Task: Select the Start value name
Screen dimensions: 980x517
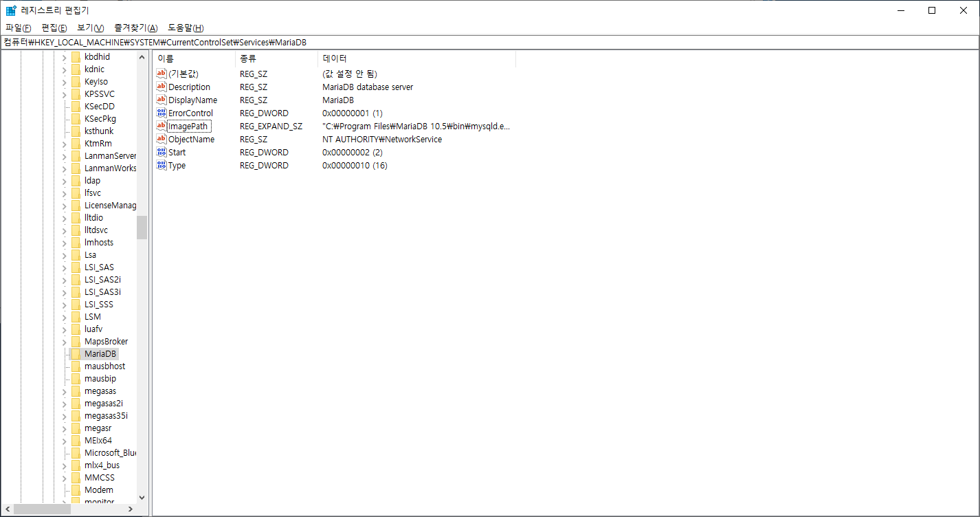Action: pyautogui.click(x=177, y=152)
